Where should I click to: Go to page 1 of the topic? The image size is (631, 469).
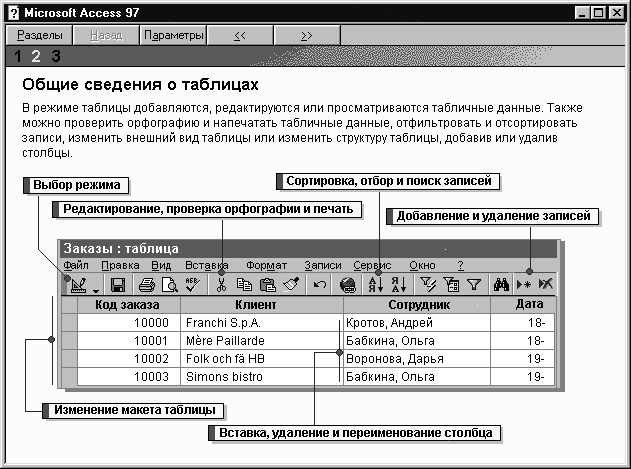coord(17,56)
